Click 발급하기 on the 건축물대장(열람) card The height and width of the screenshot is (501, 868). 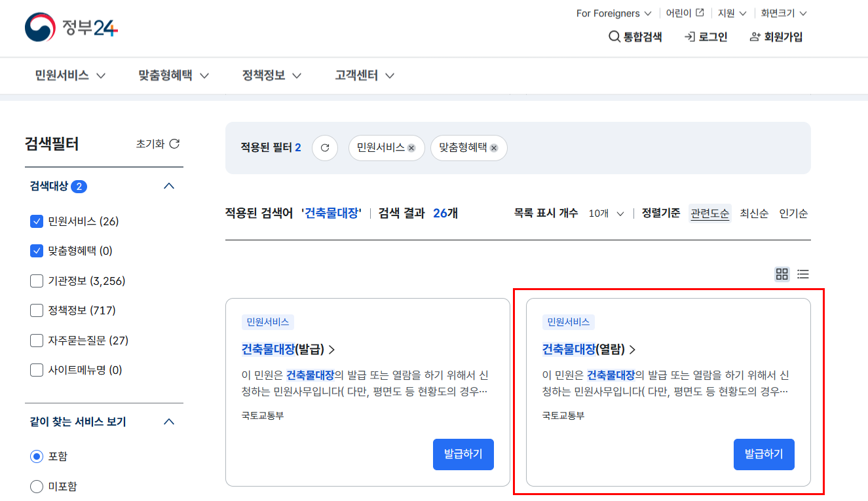point(764,454)
